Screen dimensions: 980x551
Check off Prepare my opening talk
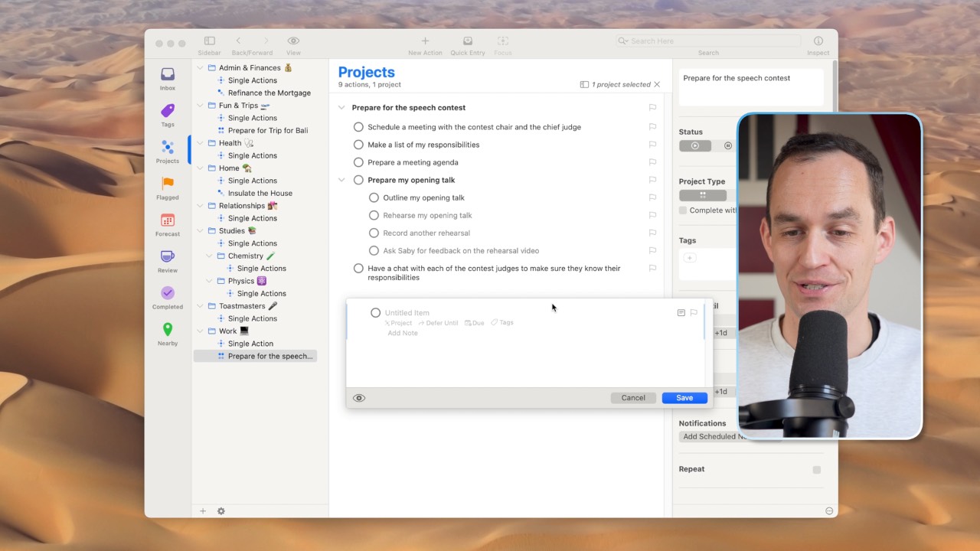(358, 180)
